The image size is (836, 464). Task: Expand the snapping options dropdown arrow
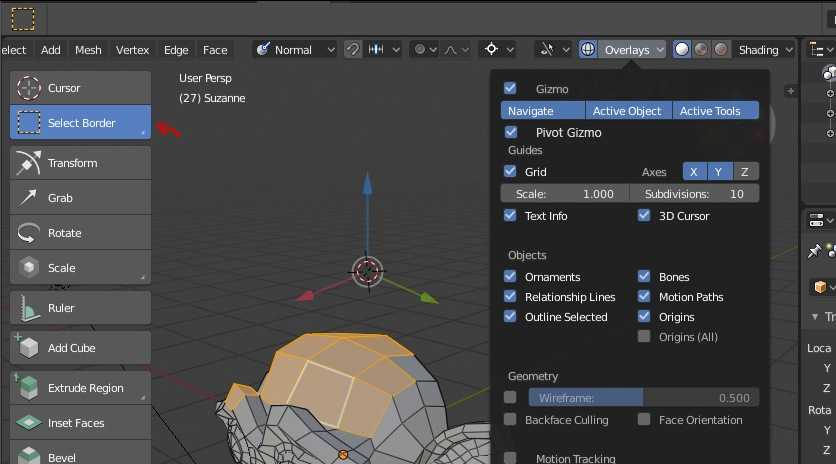tap(396, 50)
